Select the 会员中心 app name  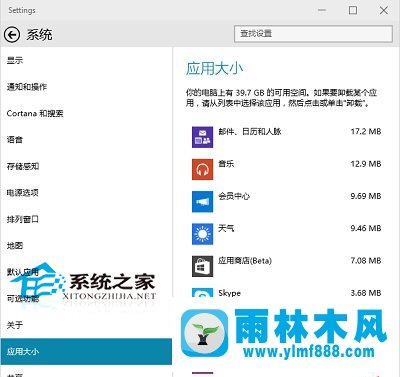pos(234,196)
